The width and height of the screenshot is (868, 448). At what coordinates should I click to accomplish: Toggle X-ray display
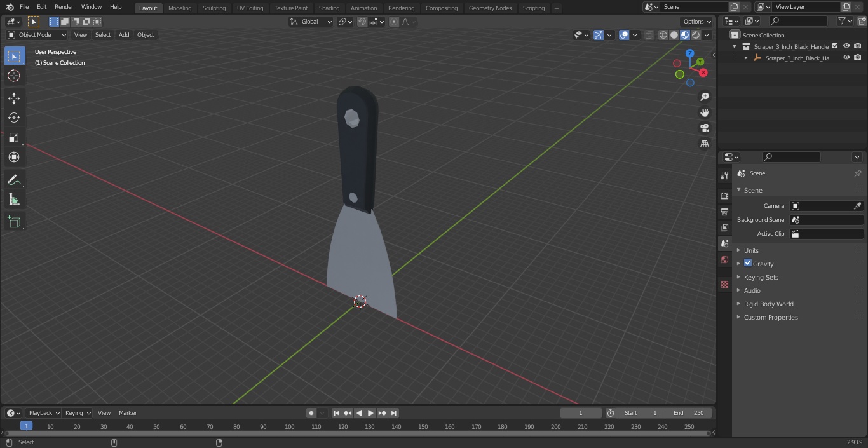pos(649,35)
